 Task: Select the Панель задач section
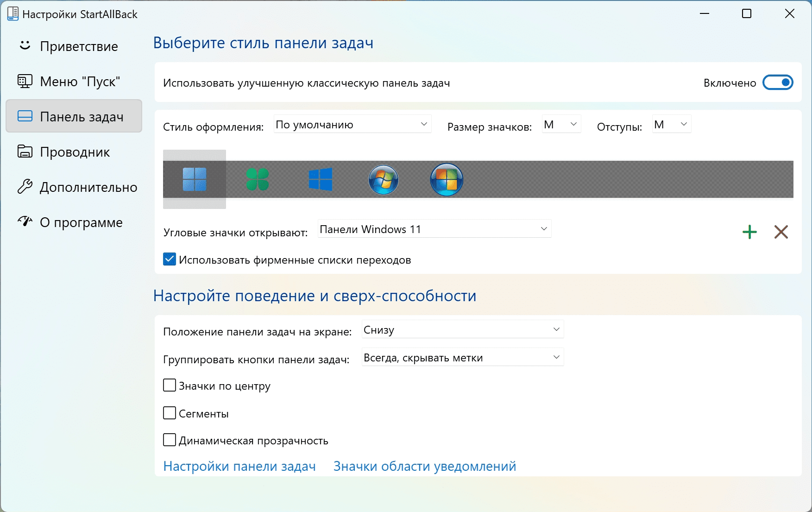pos(74,116)
